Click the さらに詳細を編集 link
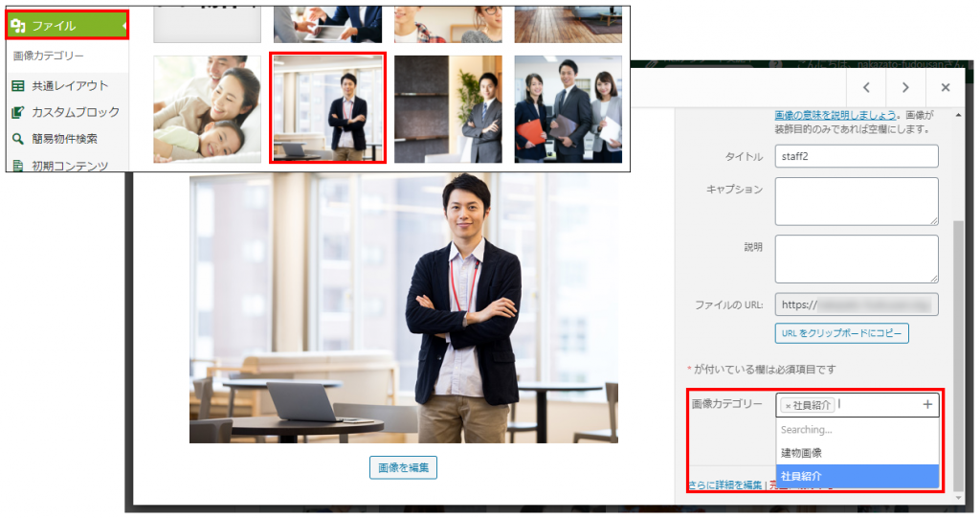The image size is (980, 519). pos(724,485)
